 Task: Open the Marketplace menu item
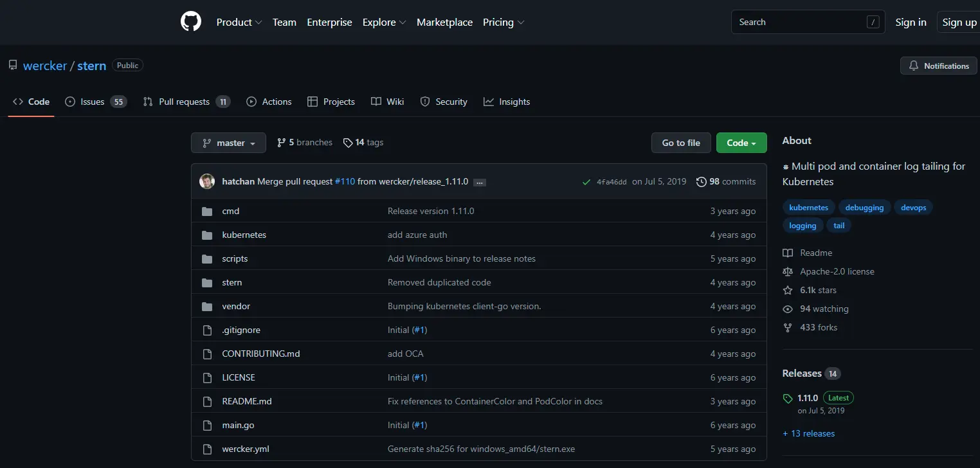point(444,22)
